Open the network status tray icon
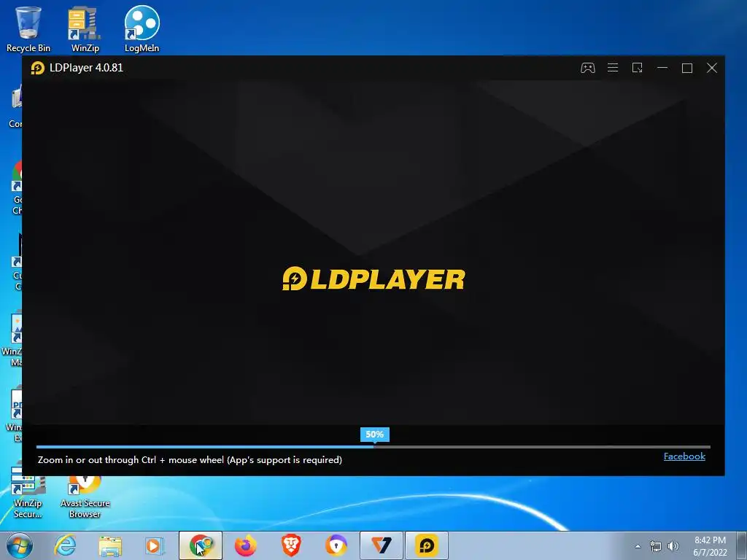 tap(656, 547)
